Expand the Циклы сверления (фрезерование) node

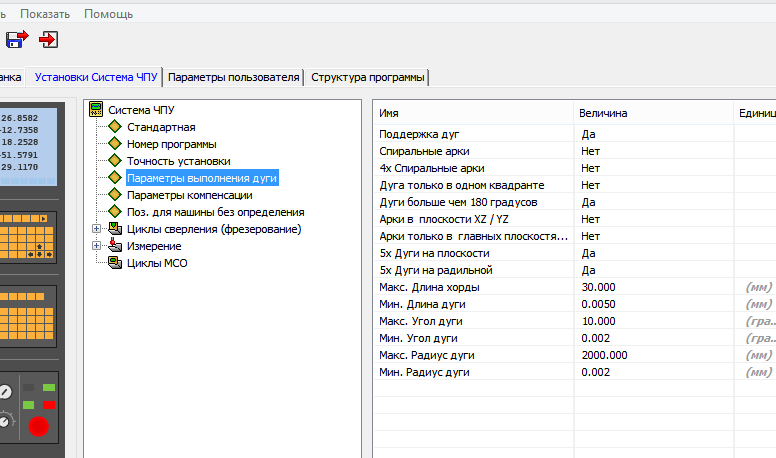97,229
